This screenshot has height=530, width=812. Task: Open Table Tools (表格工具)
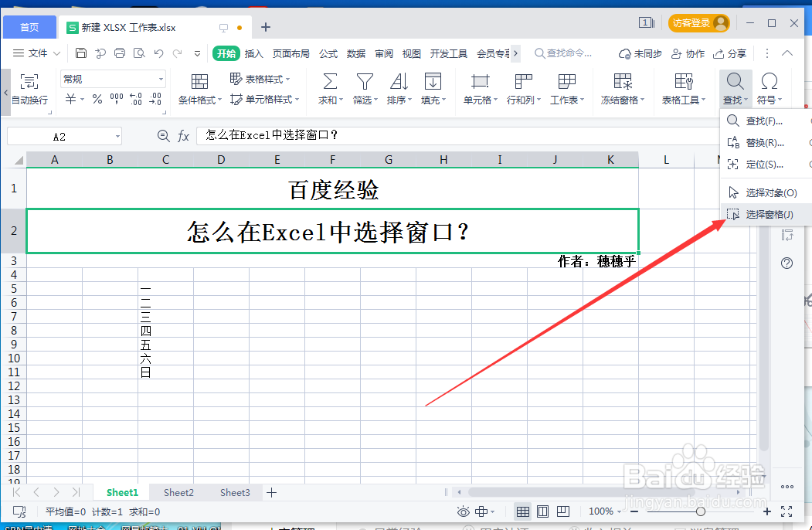[684, 89]
